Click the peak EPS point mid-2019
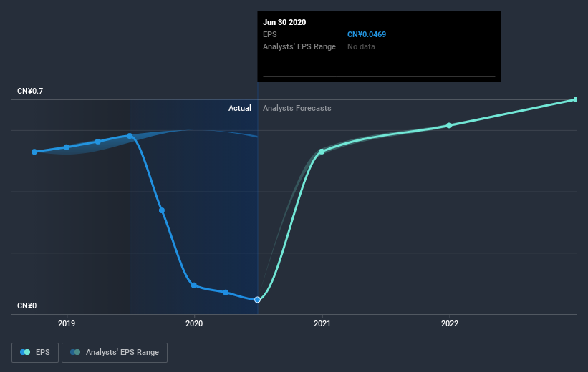This screenshot has height=372, width=588. point(130,136)
